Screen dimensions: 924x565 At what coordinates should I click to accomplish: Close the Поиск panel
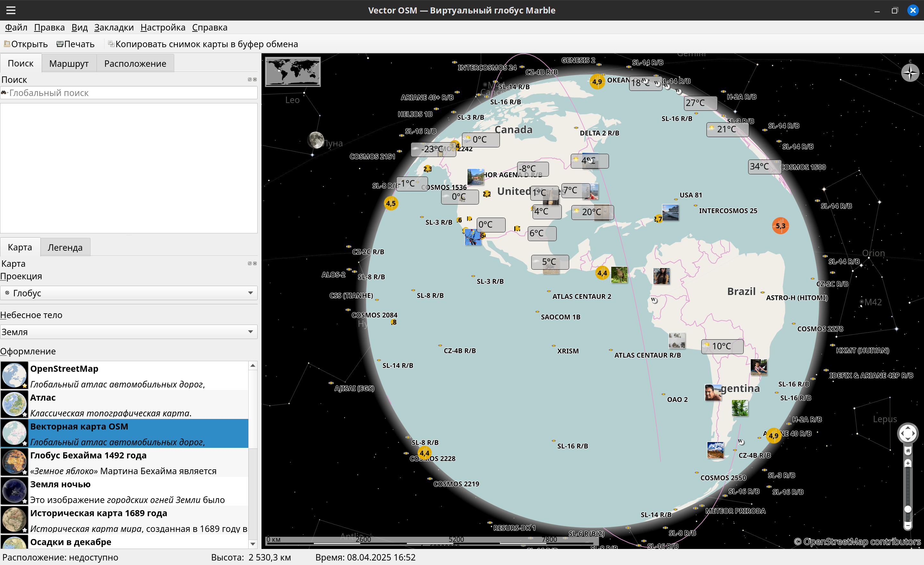[255, 80]
